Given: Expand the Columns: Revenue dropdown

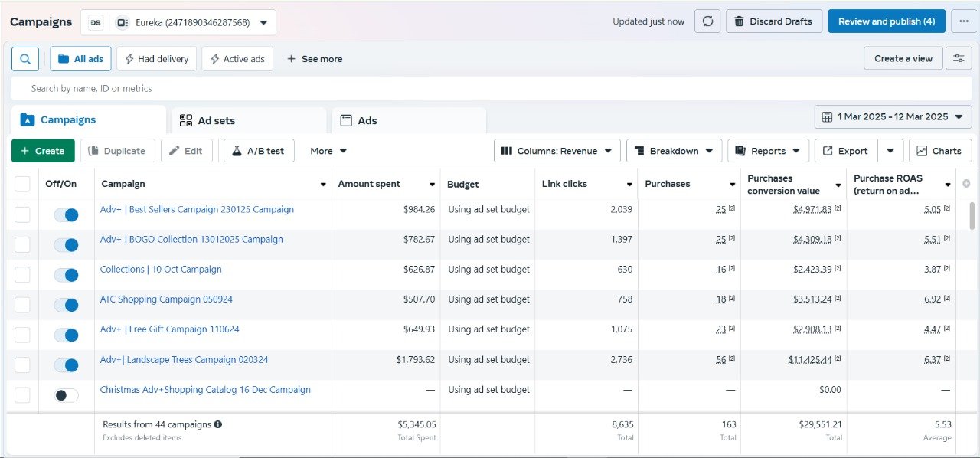Looking at the screenshot, I should 557,151.
